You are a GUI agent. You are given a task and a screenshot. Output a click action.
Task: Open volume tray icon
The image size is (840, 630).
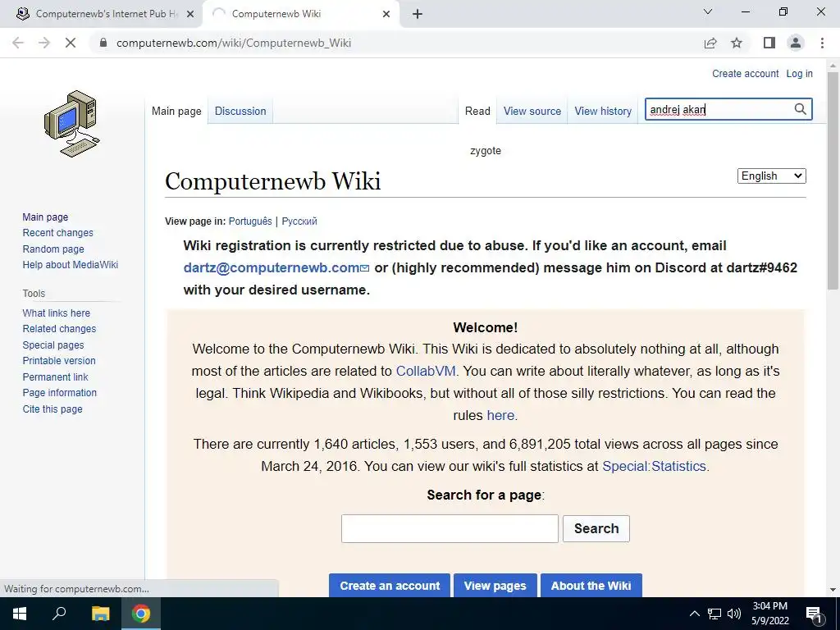click(734, 614)
